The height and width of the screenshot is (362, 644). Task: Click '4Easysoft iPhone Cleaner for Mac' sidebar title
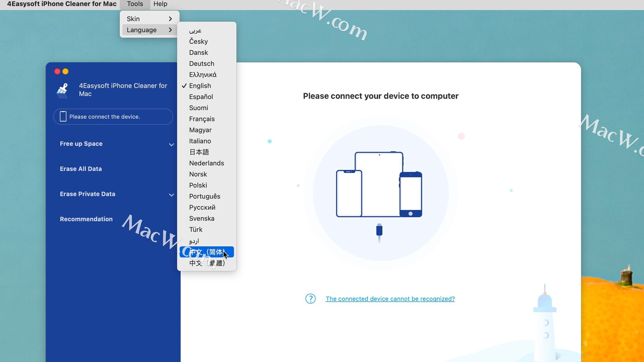pyautogui.click(x=123, y=89)
